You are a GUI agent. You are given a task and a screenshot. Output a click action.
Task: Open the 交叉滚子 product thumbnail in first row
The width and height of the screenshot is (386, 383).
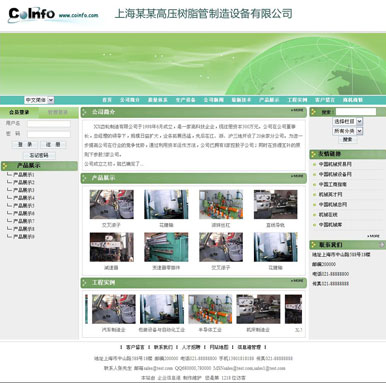pyautogui.click(x=111, y=204)
